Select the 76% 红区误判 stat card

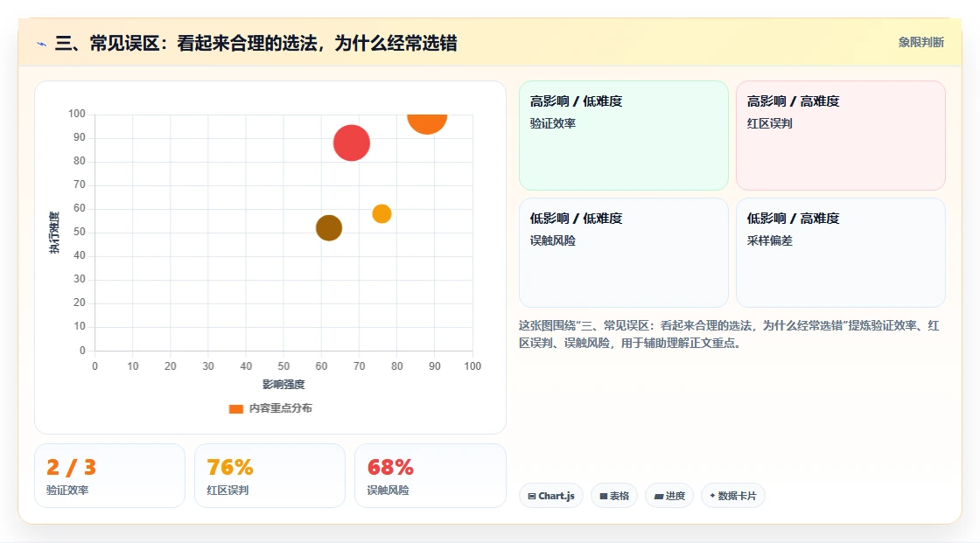pyautogui.click(x=270, y=476)
